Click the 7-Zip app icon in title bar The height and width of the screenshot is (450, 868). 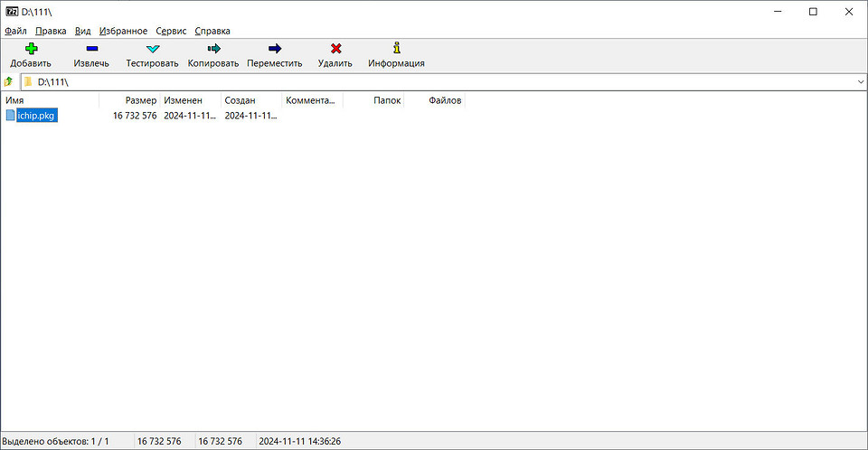10,11
